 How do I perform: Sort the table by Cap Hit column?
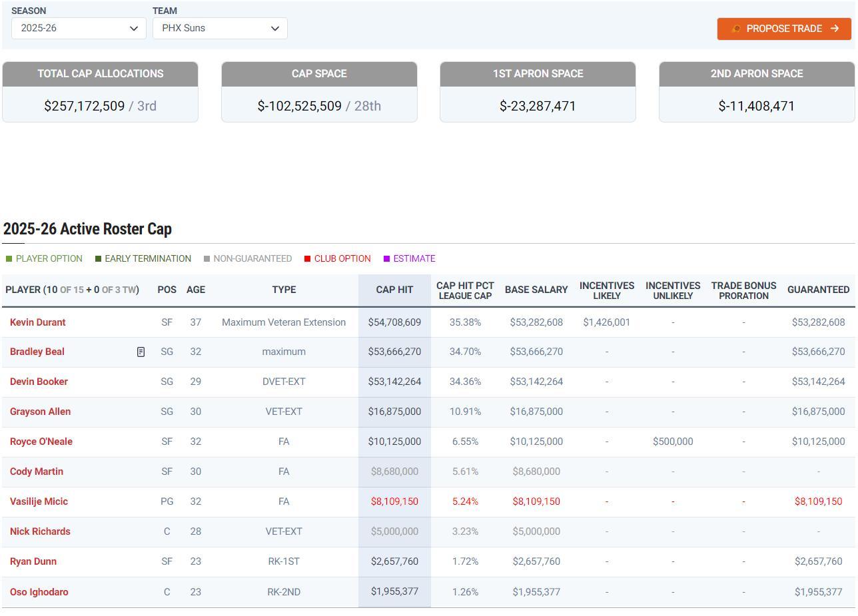coord(394,290)
